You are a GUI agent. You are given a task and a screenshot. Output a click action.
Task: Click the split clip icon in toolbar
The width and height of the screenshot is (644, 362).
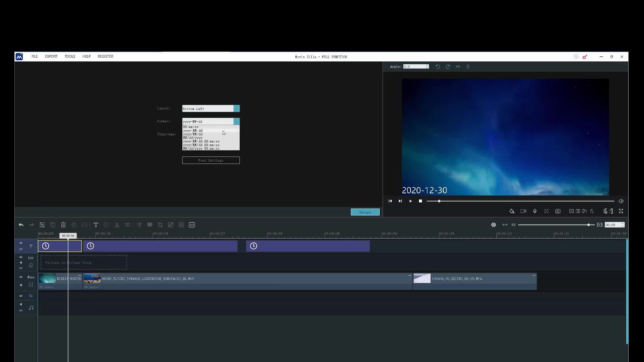[117, 225]
